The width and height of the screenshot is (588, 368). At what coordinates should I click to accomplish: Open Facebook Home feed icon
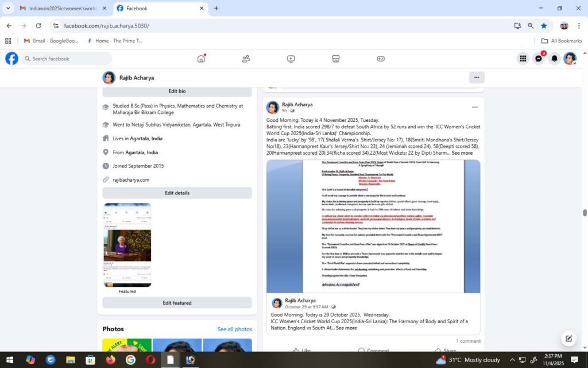tap(201, 59)
